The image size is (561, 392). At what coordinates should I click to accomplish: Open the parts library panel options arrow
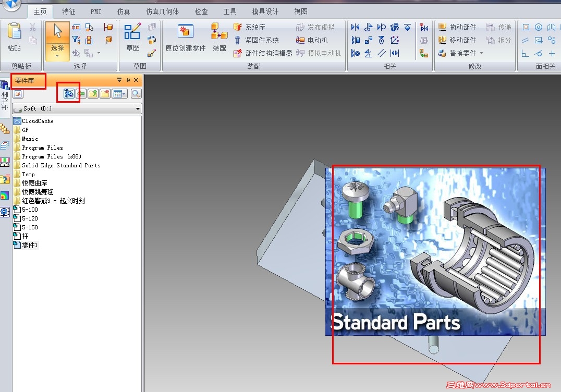[119, 80]
